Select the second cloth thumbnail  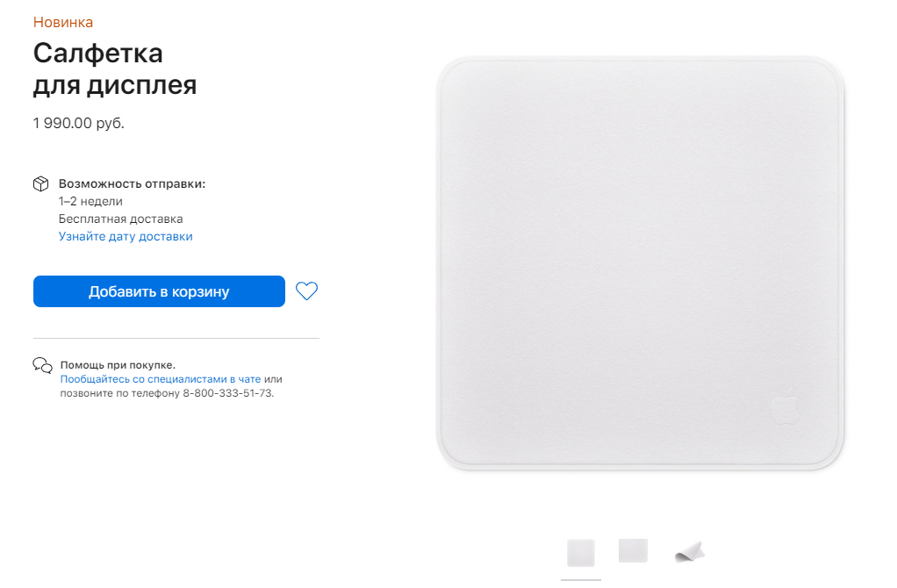(634, 550)
